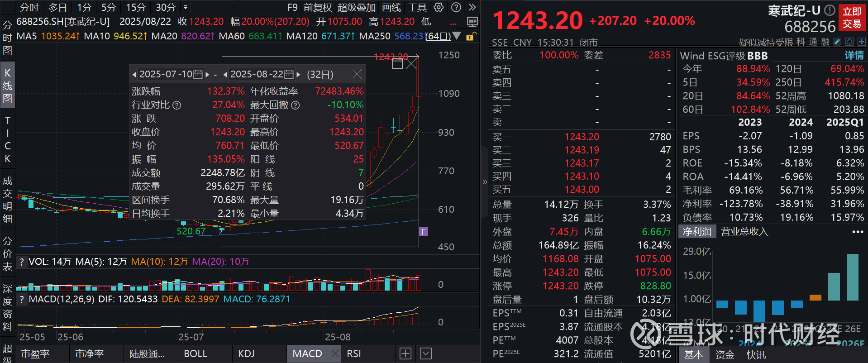
Task: Select TICK sidebar tab
Action: click(7, 139)
